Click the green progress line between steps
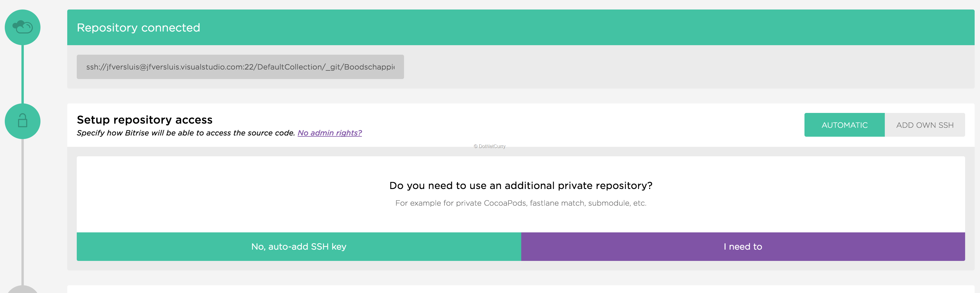This screenshot has height=293, width=980. [22, 74]
